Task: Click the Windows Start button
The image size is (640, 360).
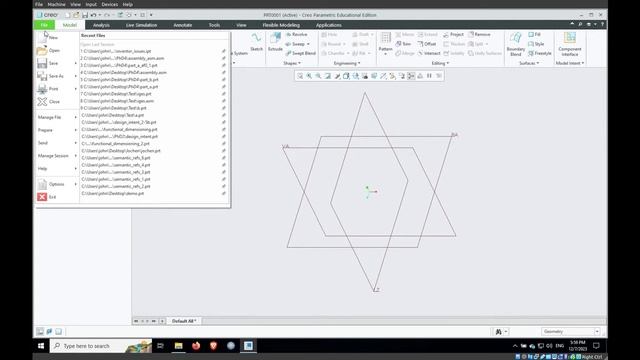Action: 41,346
